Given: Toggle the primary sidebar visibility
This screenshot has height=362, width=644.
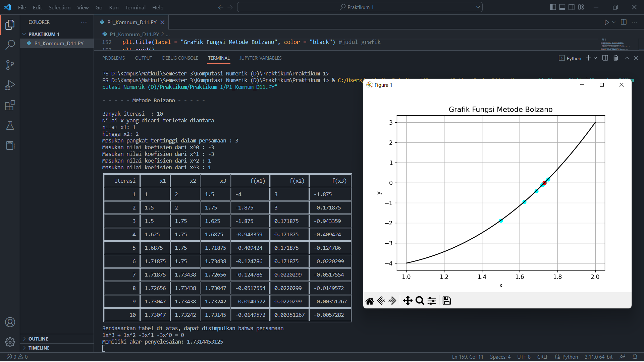Looking at the screenshot, I should (552, 7).
